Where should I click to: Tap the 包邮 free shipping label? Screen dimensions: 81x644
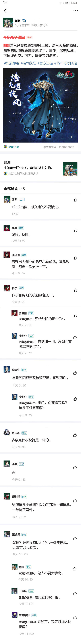tap(29, 37)
